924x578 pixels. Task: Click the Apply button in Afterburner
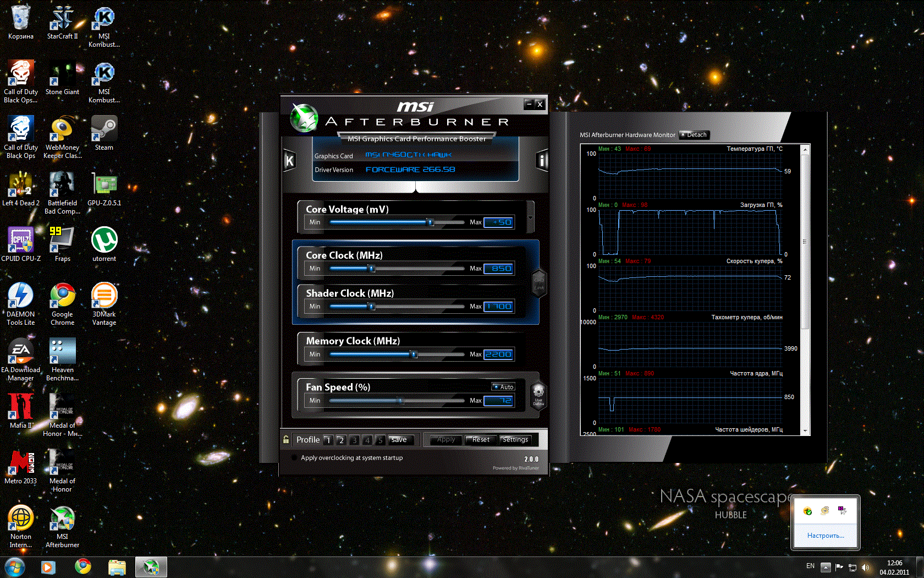(x=446, y=440)
